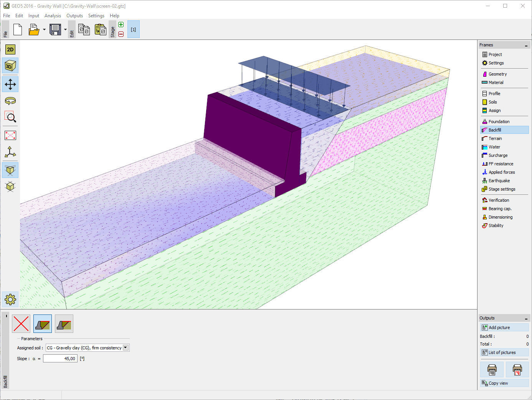Click the copy to clipboard icon
532x400 pixels.
point(84,29)
